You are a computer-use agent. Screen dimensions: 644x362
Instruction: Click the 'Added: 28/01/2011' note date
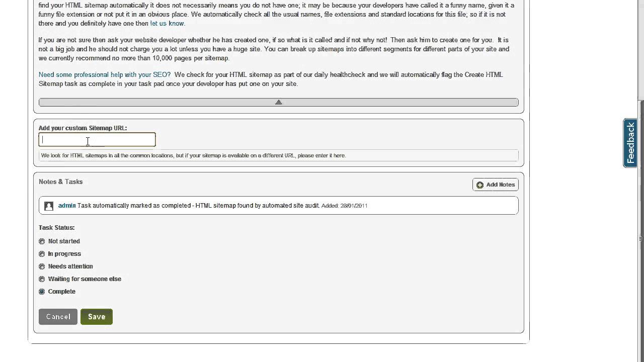click(344, 206)
